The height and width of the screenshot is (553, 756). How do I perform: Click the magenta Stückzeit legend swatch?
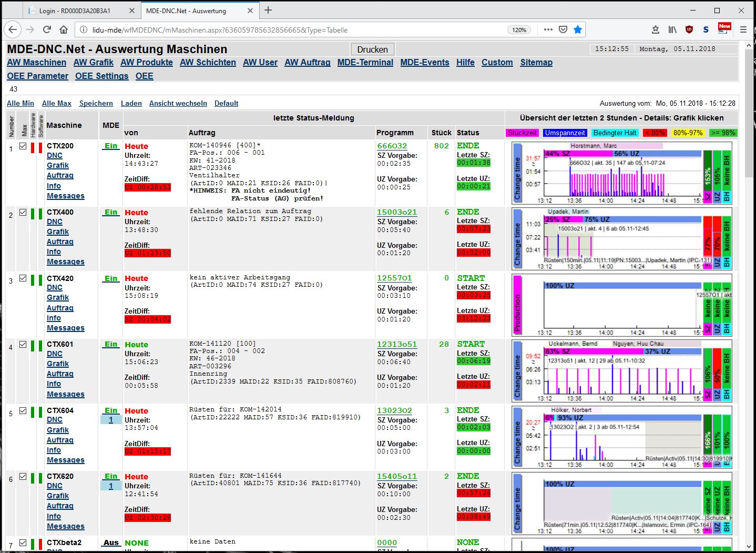[x=522, y=133]
